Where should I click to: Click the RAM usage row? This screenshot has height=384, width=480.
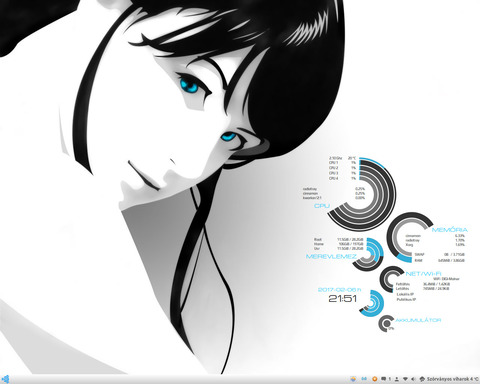coord(439,260)
